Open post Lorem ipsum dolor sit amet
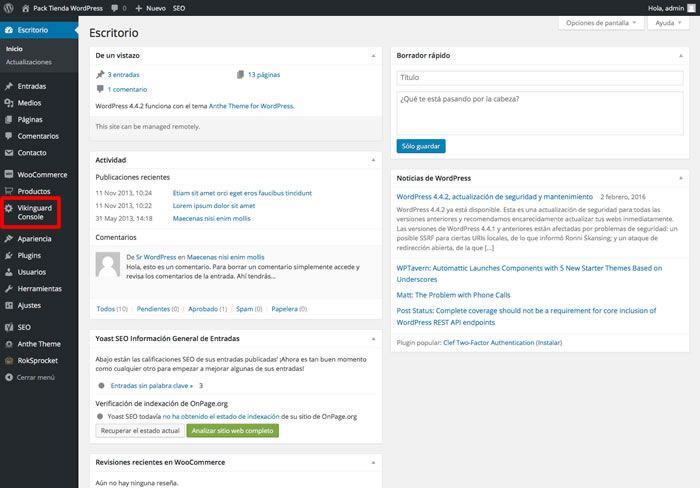The height and width of the screenshot is (488, 700). (x=214, y=206)
